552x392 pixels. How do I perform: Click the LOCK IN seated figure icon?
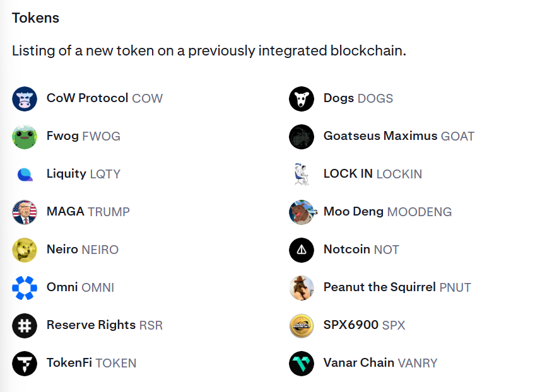pyautogui.click(x=302, y=175)
